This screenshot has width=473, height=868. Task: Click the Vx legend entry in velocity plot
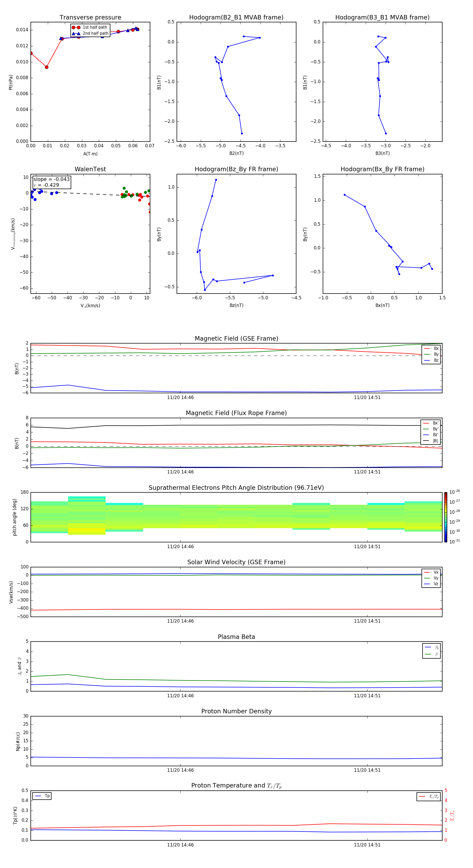point(431,573)
